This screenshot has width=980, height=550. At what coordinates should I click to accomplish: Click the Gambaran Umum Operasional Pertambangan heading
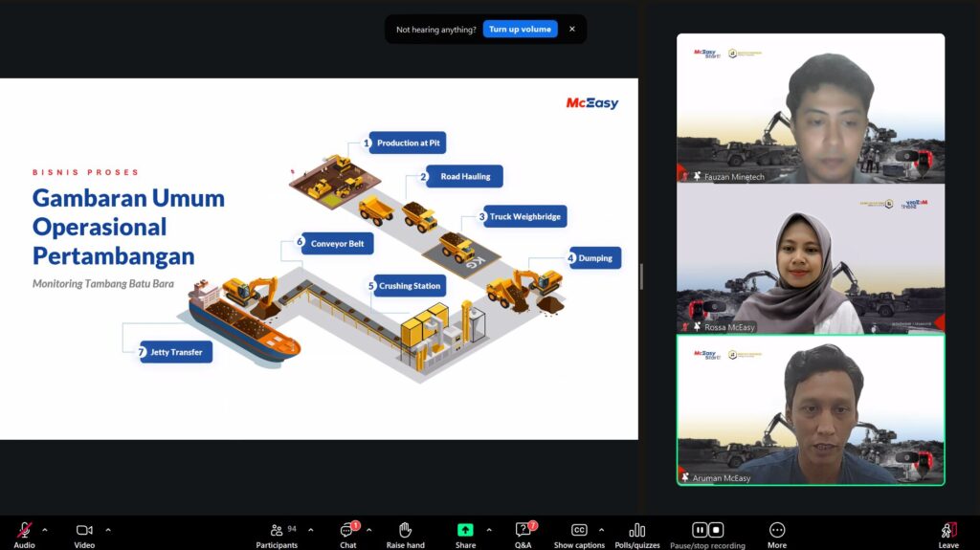(128, 227)
